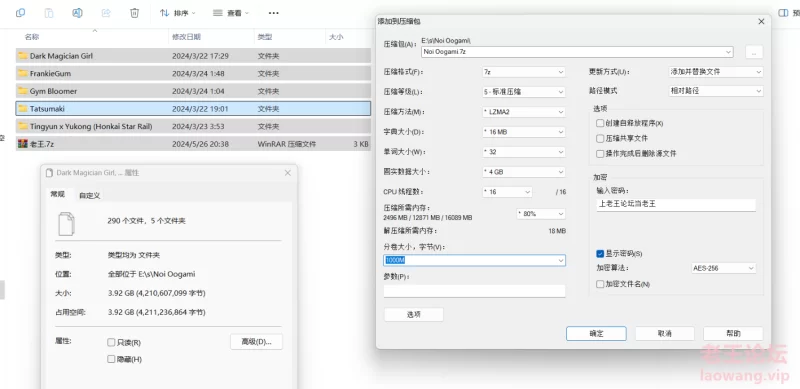Open the memory usage 80% dropdown
This screenshot has width=800, height=389.
[x=541, y=213]
